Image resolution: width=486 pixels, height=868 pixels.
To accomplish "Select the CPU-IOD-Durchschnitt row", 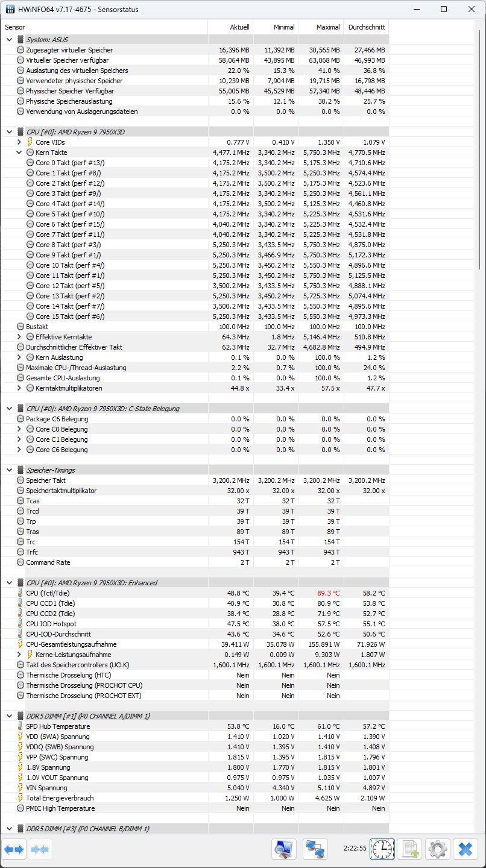I will point(195,634).
